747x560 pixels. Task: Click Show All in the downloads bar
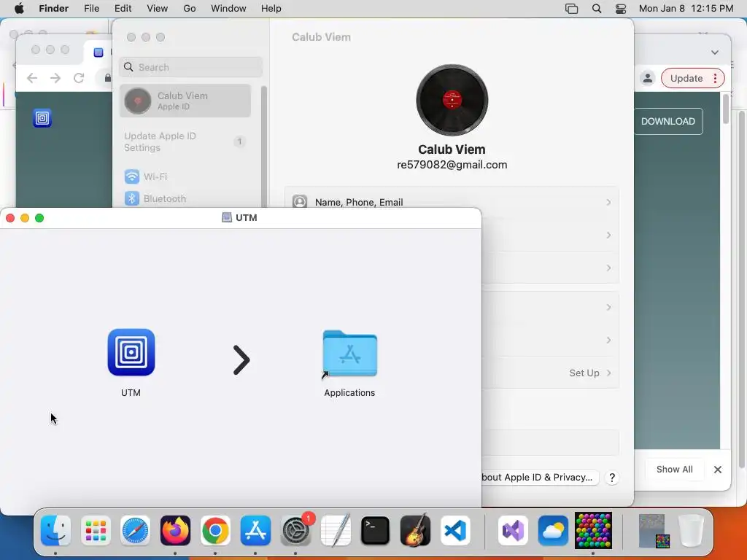click(674, 470)
